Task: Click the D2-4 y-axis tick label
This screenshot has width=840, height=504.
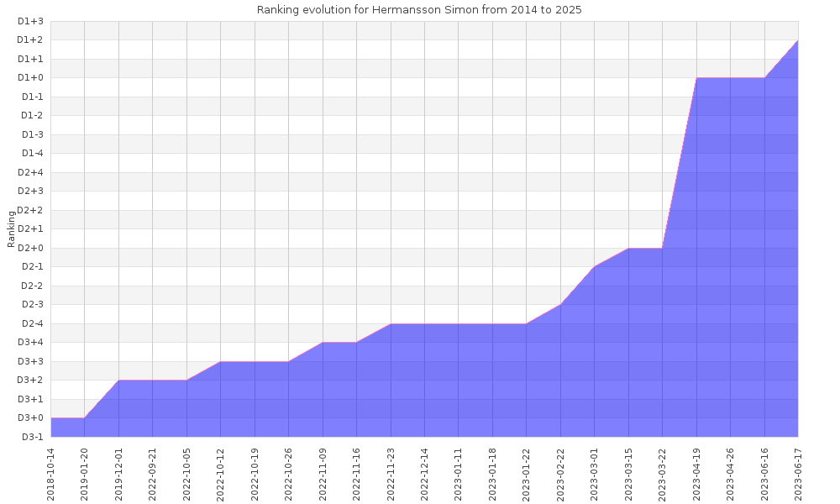Action: [31, 323]
